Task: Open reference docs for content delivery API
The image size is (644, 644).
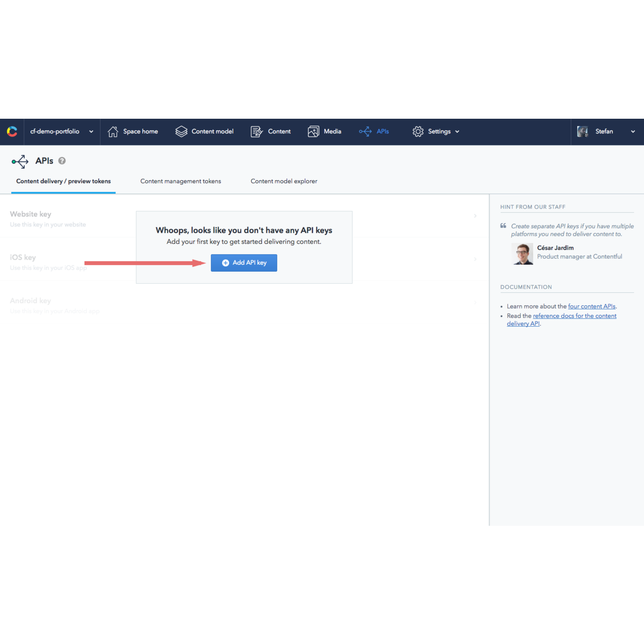Action: (561, 319)
